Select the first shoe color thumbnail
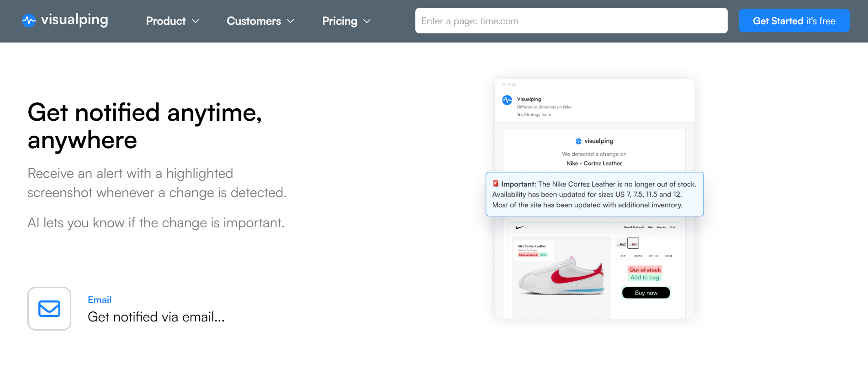Viewport: 868px width, 380px height. click(621, 243)
